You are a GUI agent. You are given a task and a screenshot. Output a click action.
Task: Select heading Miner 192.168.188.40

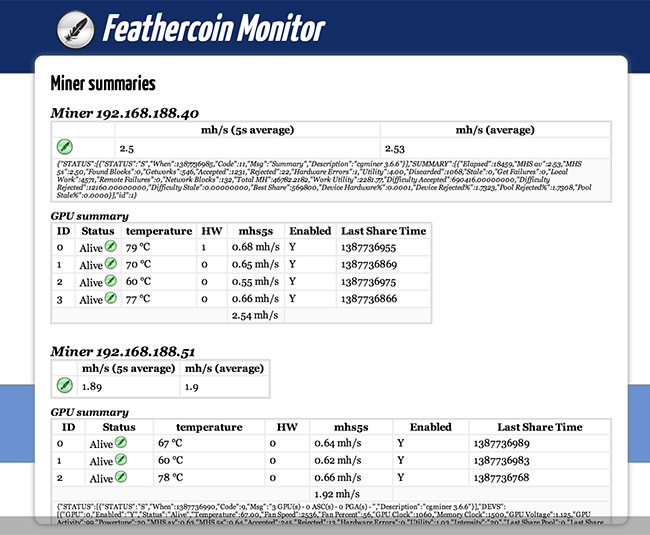click(125, 113)
